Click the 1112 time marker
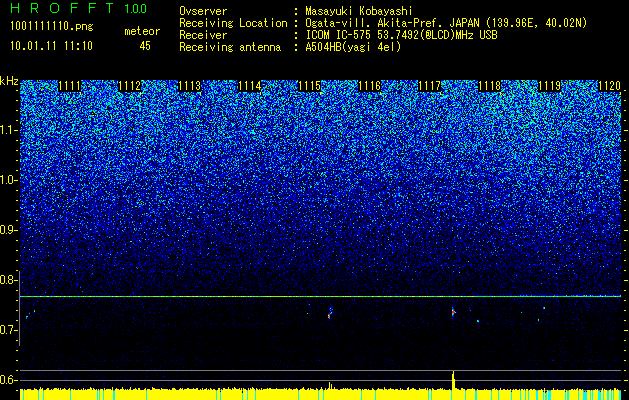Screen dimensions: 629x400 coord(130,86)
